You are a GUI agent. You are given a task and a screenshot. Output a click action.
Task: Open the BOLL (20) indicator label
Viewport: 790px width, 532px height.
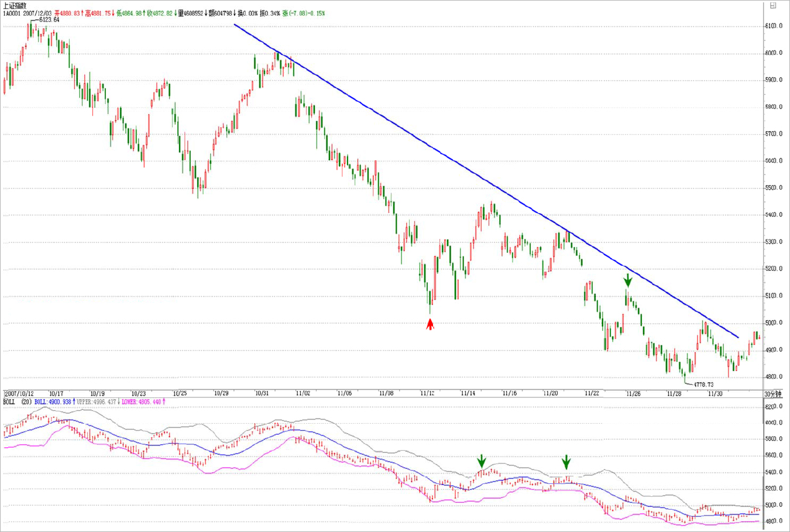coord(17,402)
